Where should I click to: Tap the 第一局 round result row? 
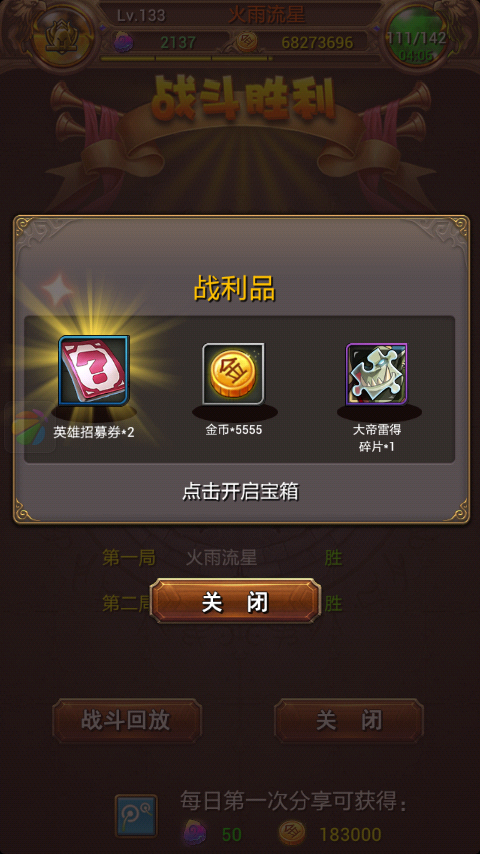222,558
